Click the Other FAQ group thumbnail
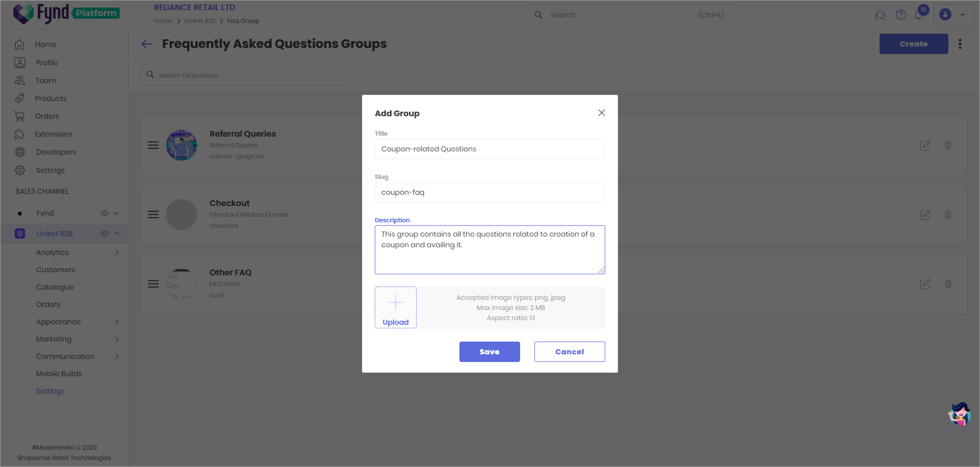This screenshot has width=980, height=467. coord(182,284)
